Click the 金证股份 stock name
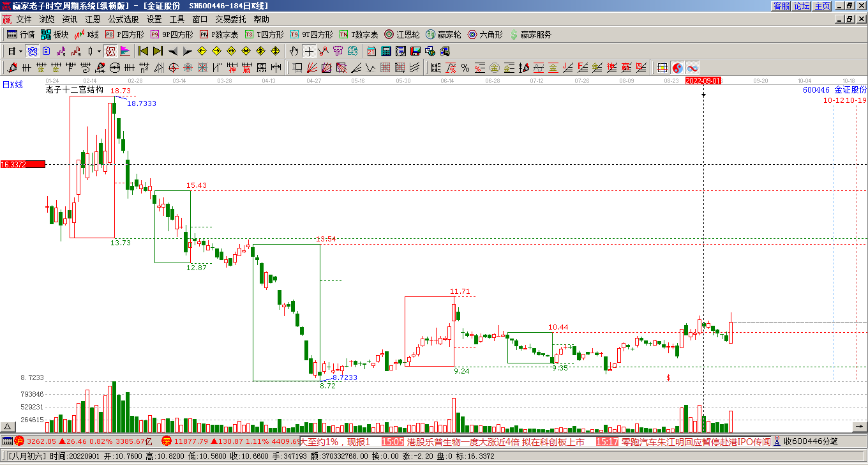868x465 pixels. [850, 90]
